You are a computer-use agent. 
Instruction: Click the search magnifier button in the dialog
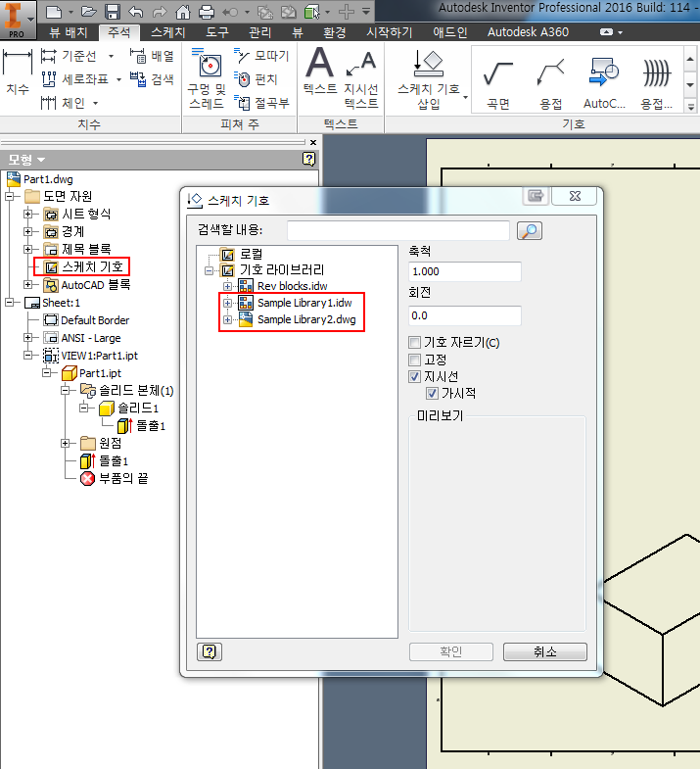click(x=530, y=230)
